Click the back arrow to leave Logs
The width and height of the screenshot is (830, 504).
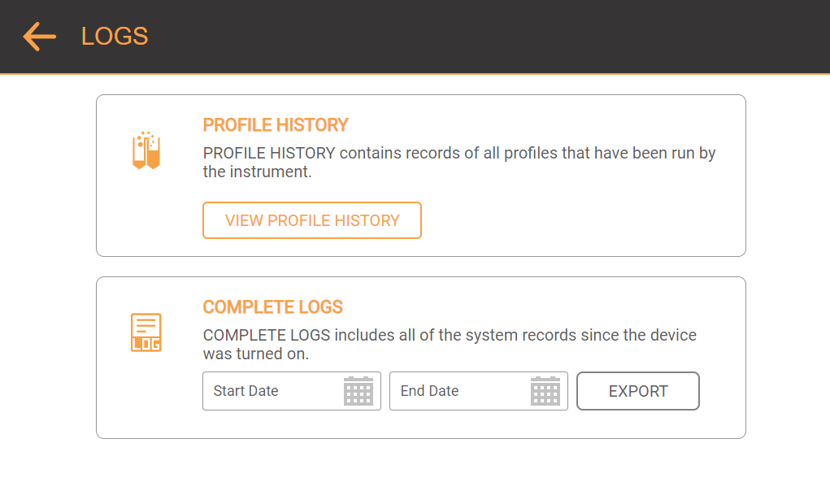tap(38, 37)
